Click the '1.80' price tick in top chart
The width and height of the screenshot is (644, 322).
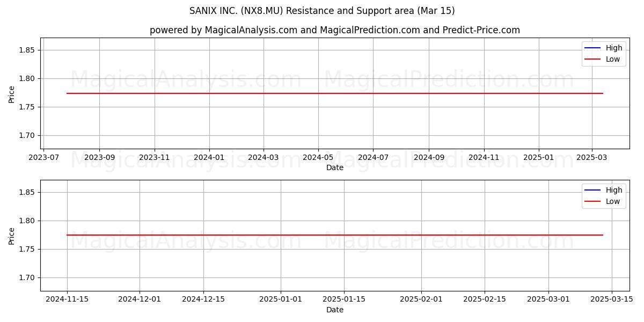(28, 78)
